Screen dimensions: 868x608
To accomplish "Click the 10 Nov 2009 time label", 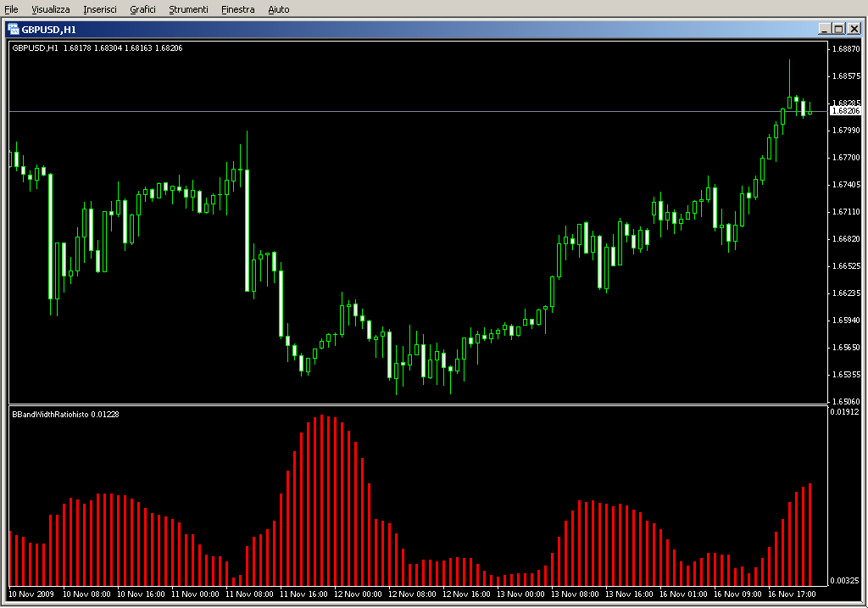I will pos(31,594).
